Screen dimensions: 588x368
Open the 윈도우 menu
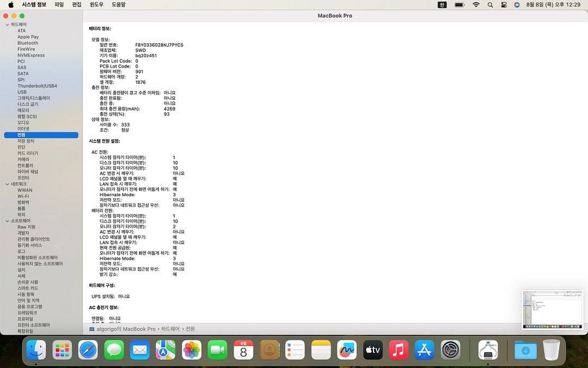(96, 4)
